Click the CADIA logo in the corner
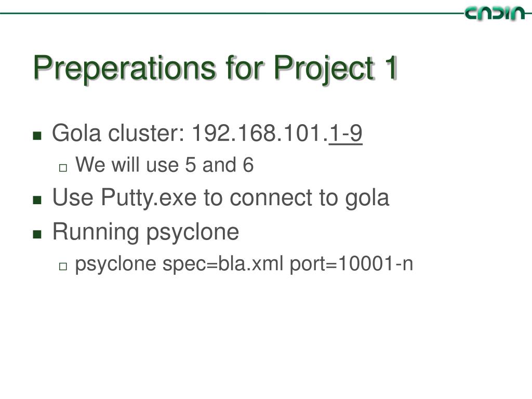 (495, 14)
